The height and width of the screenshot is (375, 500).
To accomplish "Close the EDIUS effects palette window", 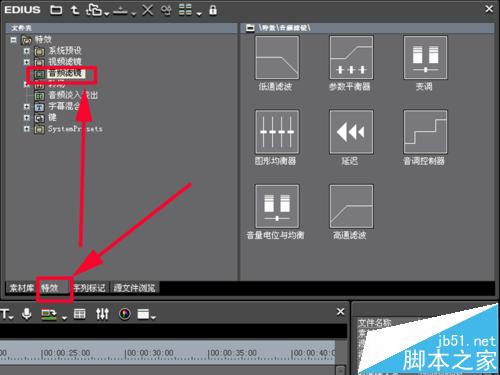I will point(489,9).
